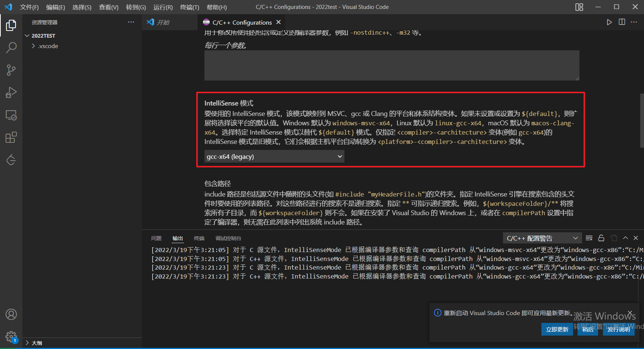Image resolution: width=644 pixels, height=349 pixels.
Task: Maximize the bottom panel size
Action: [626, 238]
